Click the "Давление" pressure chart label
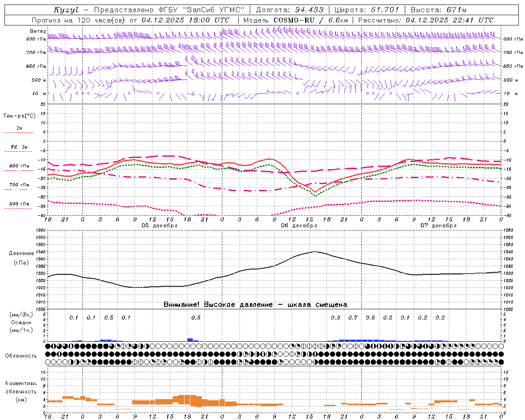Image resolution: width=525 pixels, height=420 pixels. click(21, 253)
